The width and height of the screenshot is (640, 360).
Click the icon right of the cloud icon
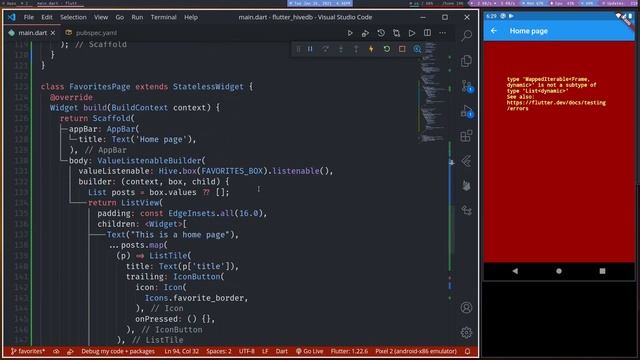tap(70, 351)
